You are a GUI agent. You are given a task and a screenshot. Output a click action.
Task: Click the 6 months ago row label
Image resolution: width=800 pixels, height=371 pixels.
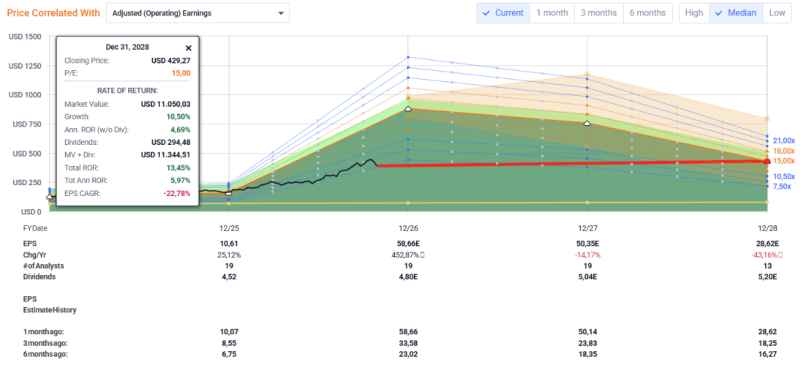pos(45,354)
